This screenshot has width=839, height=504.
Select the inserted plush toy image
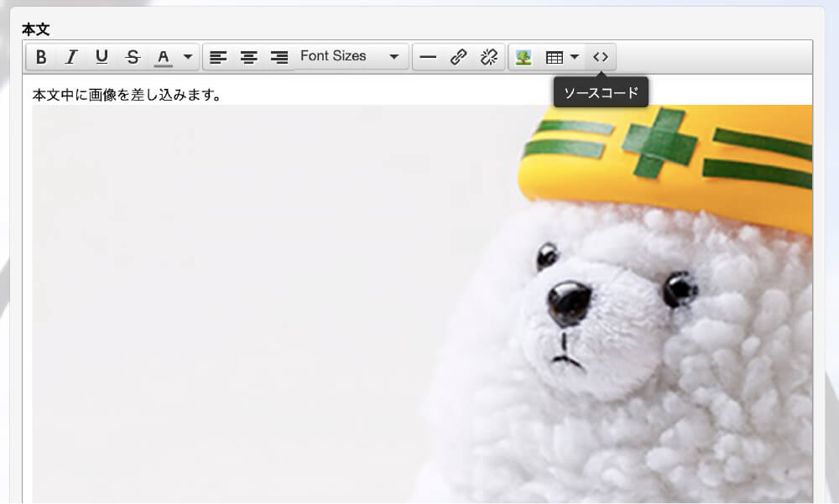tap(419, 302)
